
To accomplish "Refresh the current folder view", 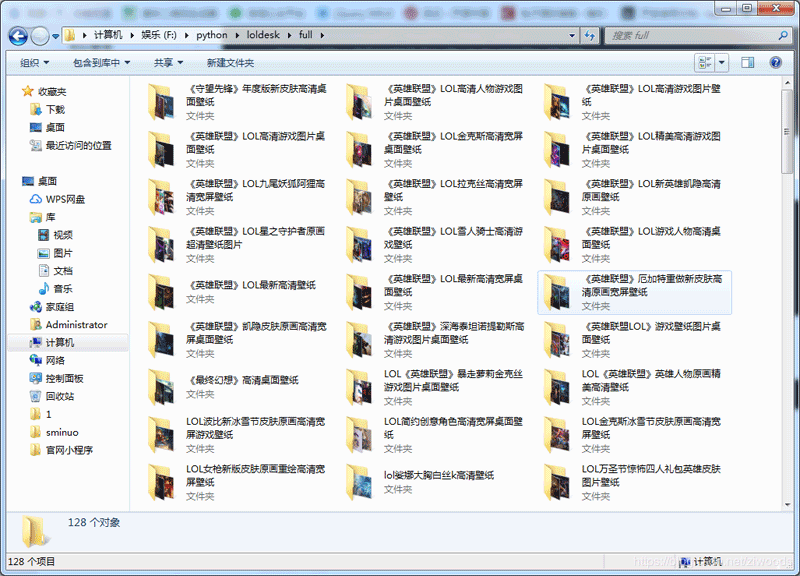I will (x=590, y=35).
